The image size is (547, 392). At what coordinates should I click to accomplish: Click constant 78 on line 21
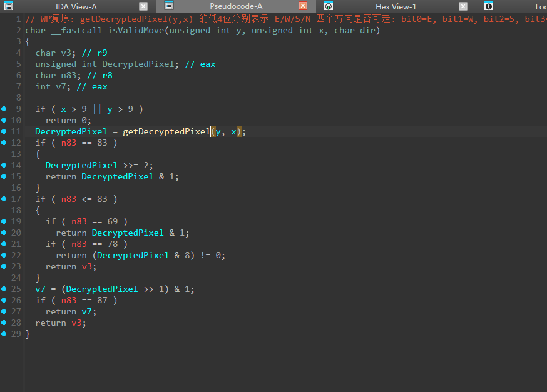point(112,244)
